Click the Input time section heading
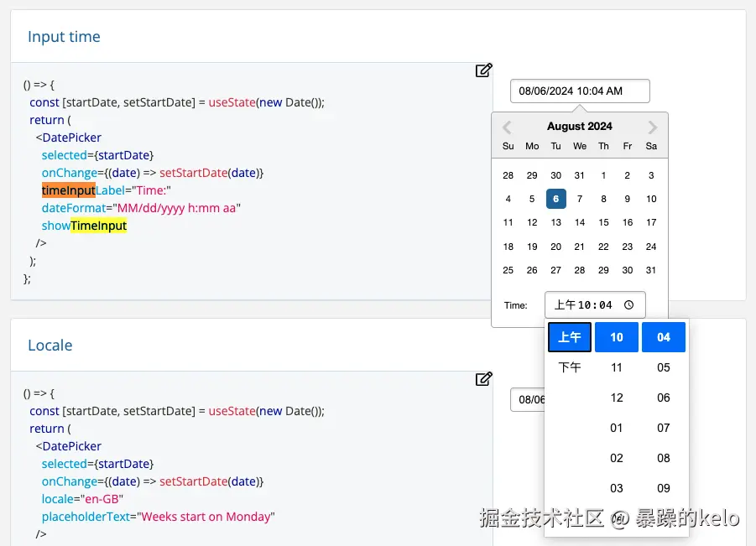The width and height of the screenshot is (756, 546). [64, 37]
